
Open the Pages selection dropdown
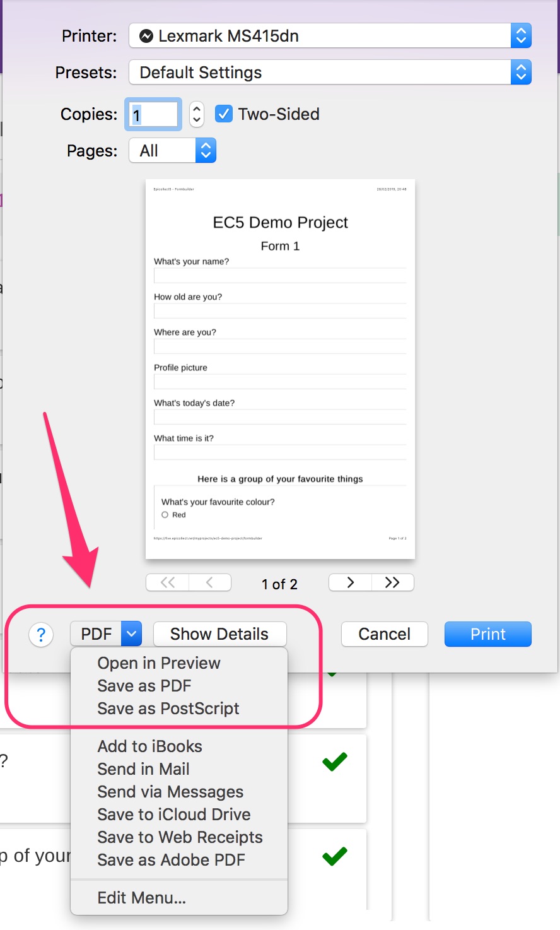coord(173,151)
